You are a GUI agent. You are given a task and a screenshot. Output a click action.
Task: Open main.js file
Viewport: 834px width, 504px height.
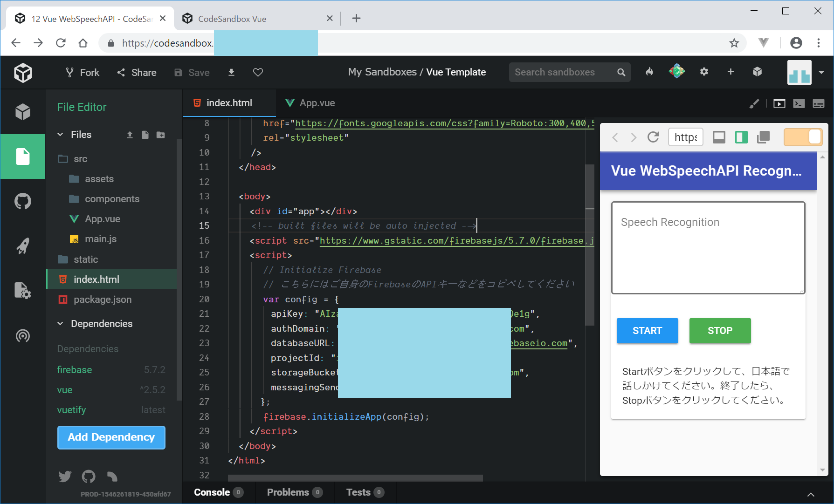[x=111, y=239]
